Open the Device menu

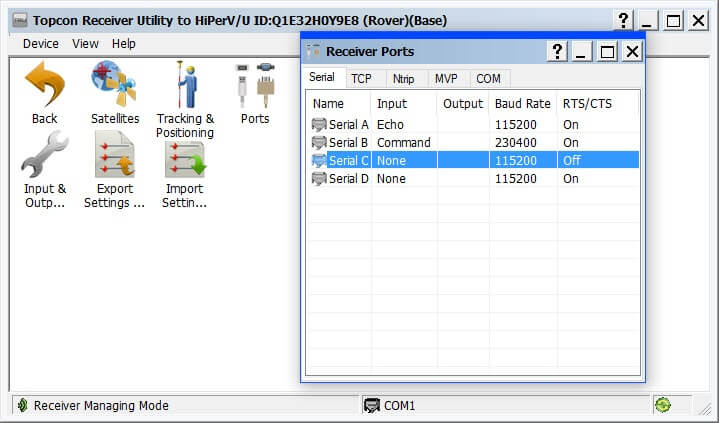[41, 44]
